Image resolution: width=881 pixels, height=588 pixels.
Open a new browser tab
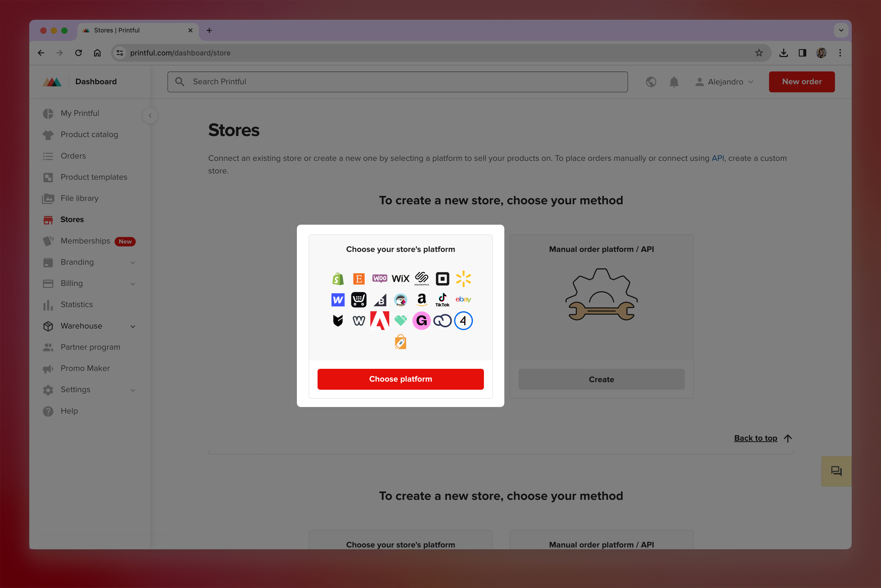click(209, 30)
